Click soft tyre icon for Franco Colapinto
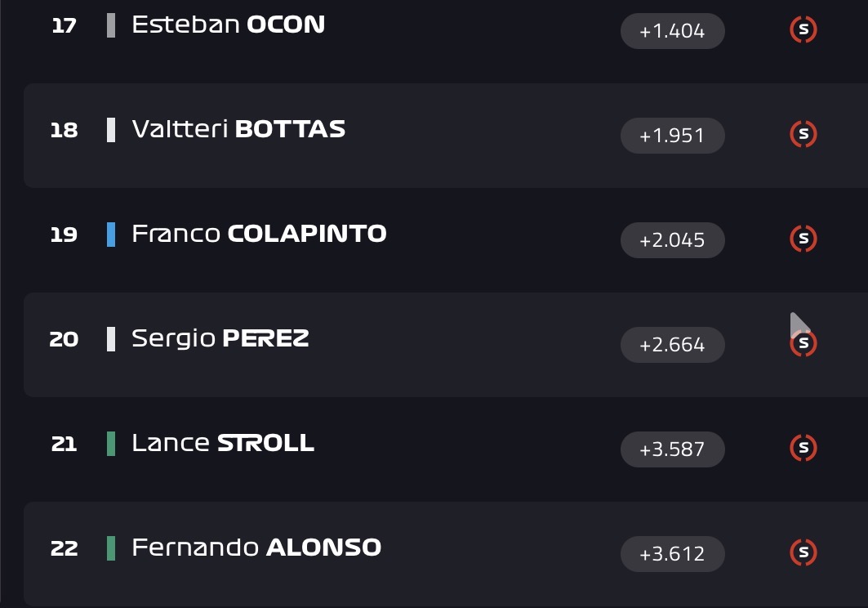The height and width of the screenshot is (608, 868). [803, 239]
